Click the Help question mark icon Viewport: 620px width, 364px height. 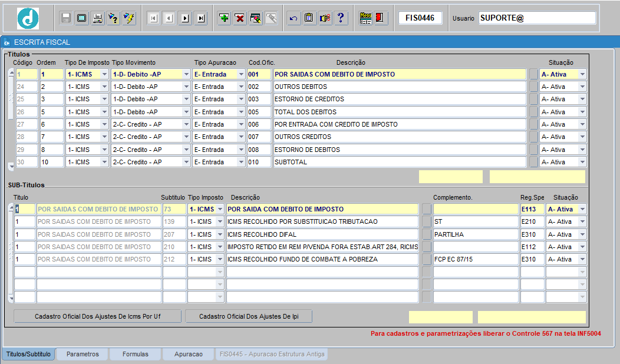click(341, 18)
